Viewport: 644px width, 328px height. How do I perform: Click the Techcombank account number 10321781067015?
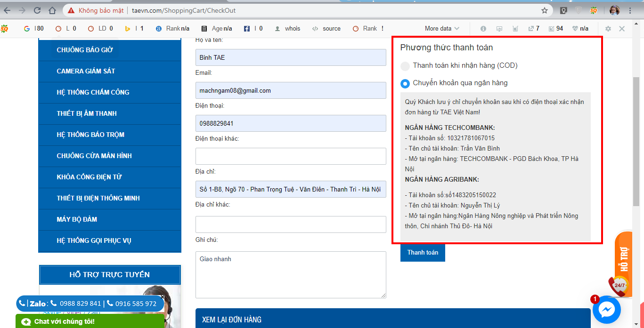click(471, 138)
